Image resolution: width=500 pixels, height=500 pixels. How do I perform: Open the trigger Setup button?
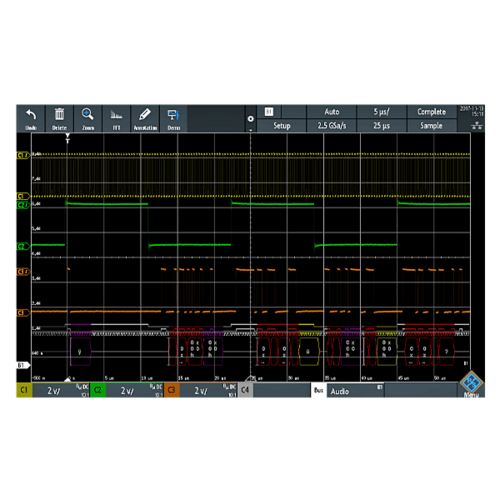pos(282,126)
